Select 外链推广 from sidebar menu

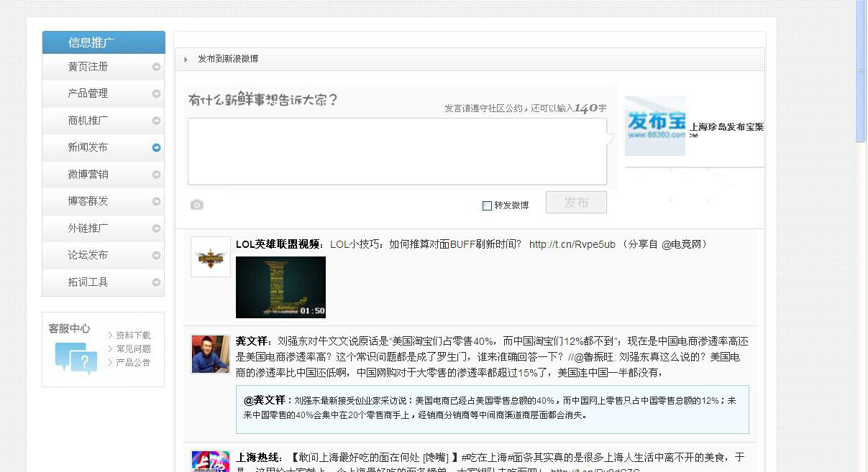[x=88, y=228]
